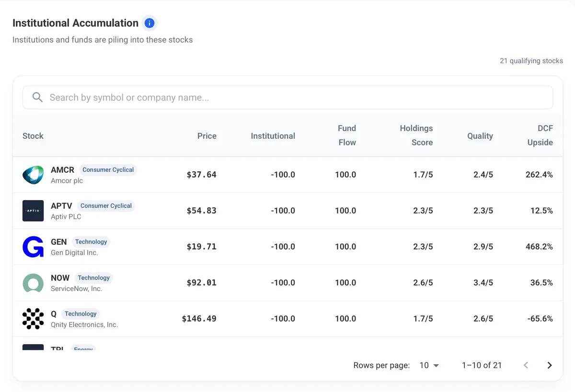The height and width of the screenshot is (392, 575).
Task: Click the previous page arrow
Action: click(526, 365)
